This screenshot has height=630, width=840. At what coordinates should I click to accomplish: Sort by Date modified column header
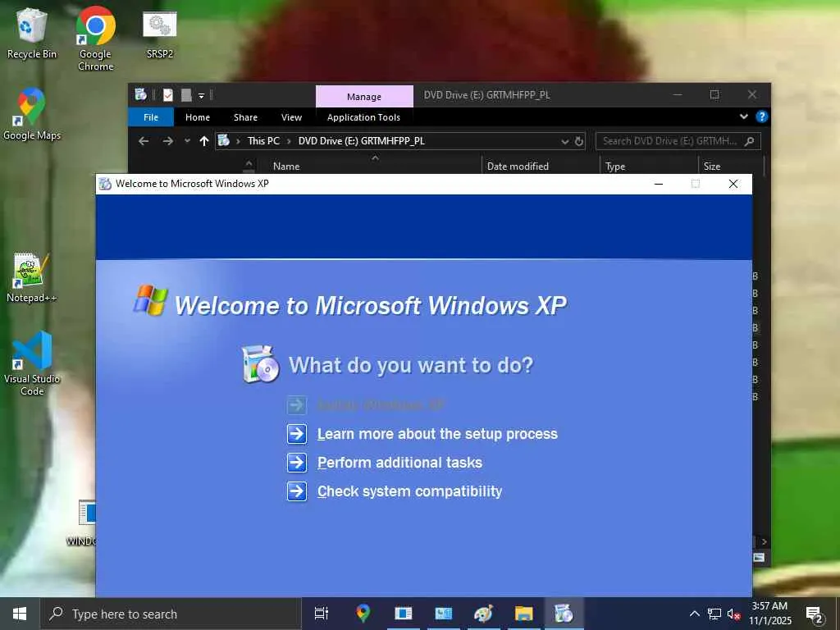click(518, 166)
